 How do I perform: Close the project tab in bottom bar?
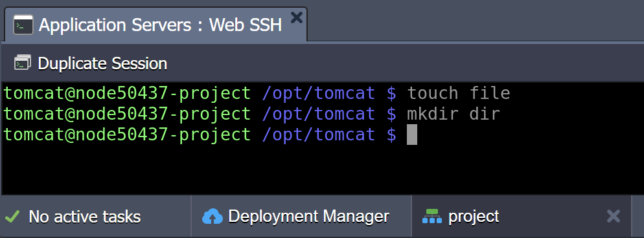(613, 216)
